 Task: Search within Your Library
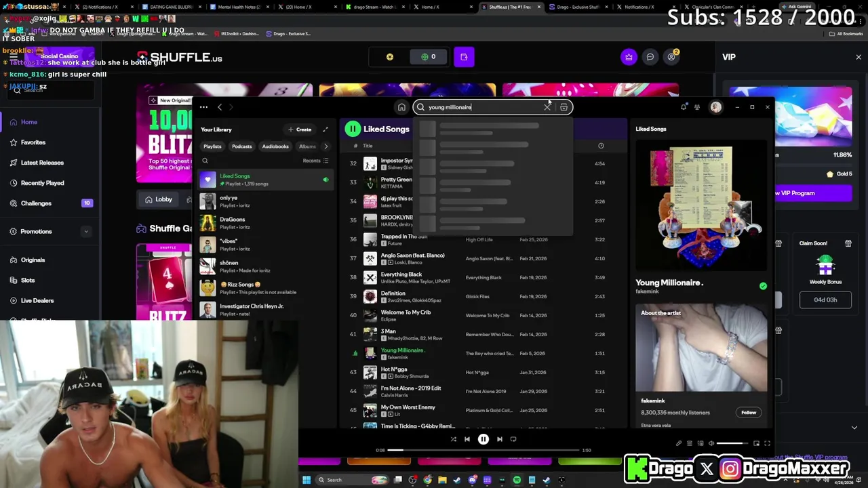[205, 161]
